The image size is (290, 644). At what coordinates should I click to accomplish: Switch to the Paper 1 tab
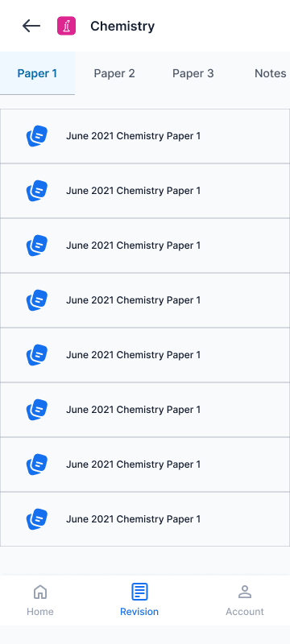coord(37,73)
